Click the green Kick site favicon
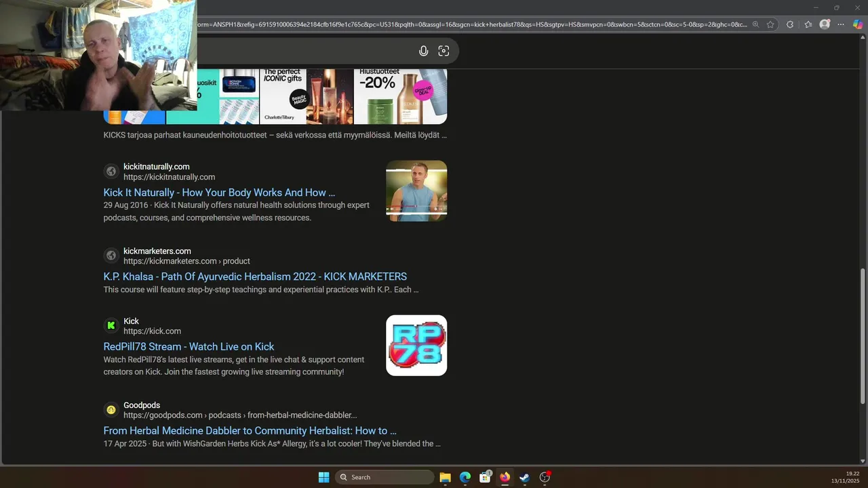Viewport: 868px width, 488px height. pos(111,326)
